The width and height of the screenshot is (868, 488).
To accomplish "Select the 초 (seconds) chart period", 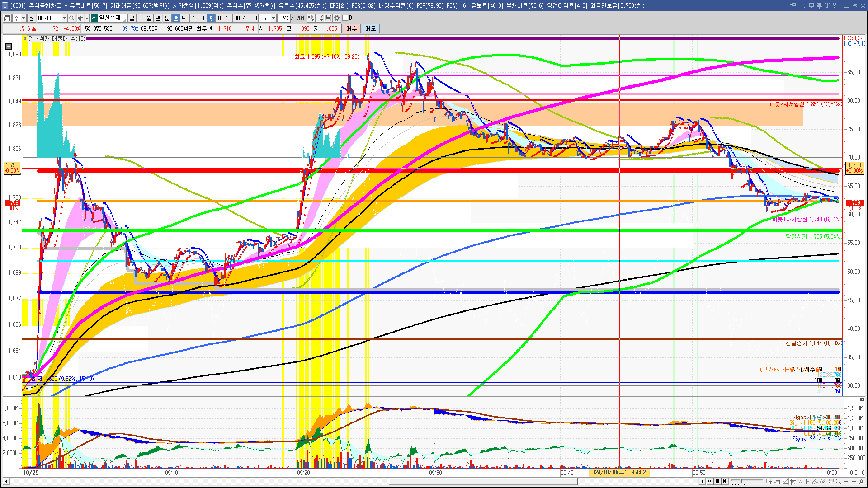I will pyautogui.click(x=176, y=18).
